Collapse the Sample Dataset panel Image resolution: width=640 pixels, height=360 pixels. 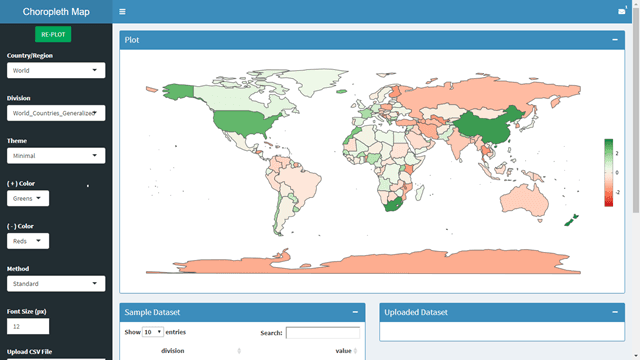click(x=355, y=312)
